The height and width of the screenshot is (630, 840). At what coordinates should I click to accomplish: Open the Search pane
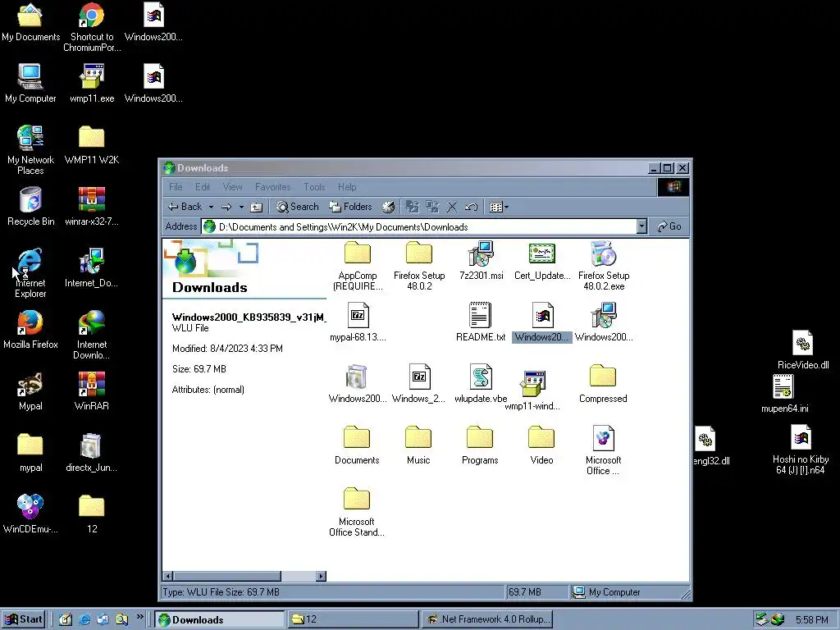(297, 207)
